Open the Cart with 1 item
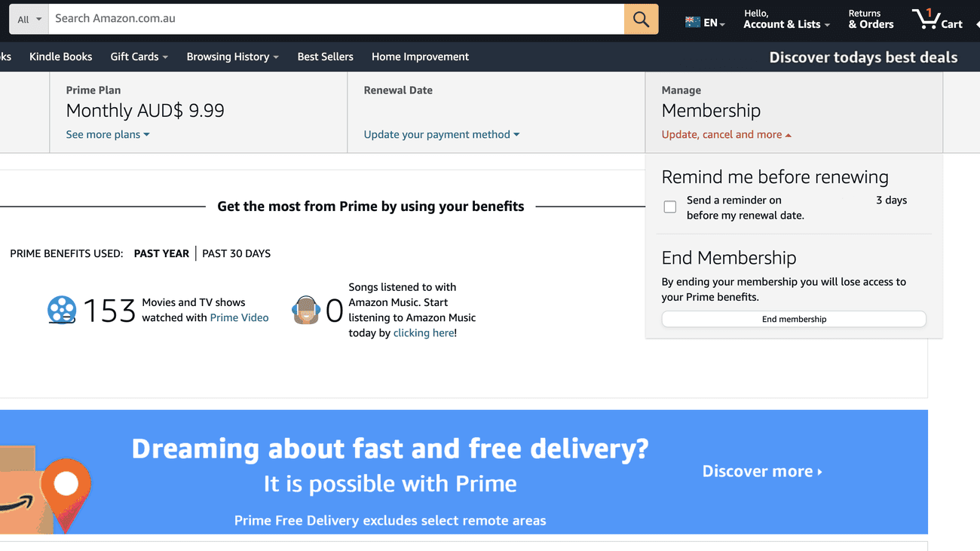Screen dimensions: 980x551 937,19
